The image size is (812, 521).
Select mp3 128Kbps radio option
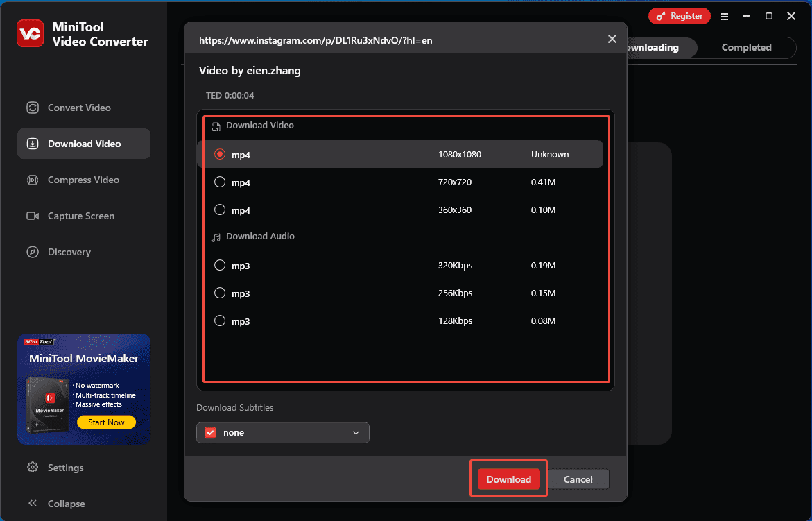click(x=220, y=321)
